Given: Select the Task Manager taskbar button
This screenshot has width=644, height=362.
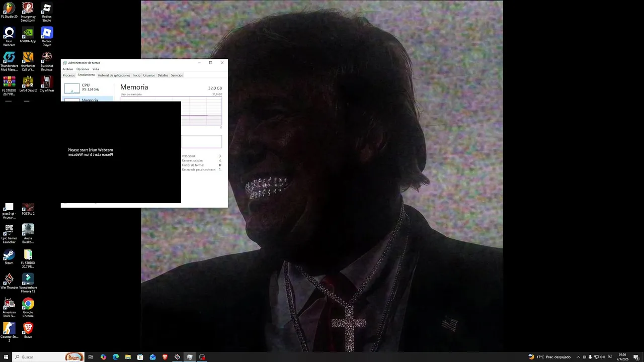Looking at the screenshot, I should [190, 357].
